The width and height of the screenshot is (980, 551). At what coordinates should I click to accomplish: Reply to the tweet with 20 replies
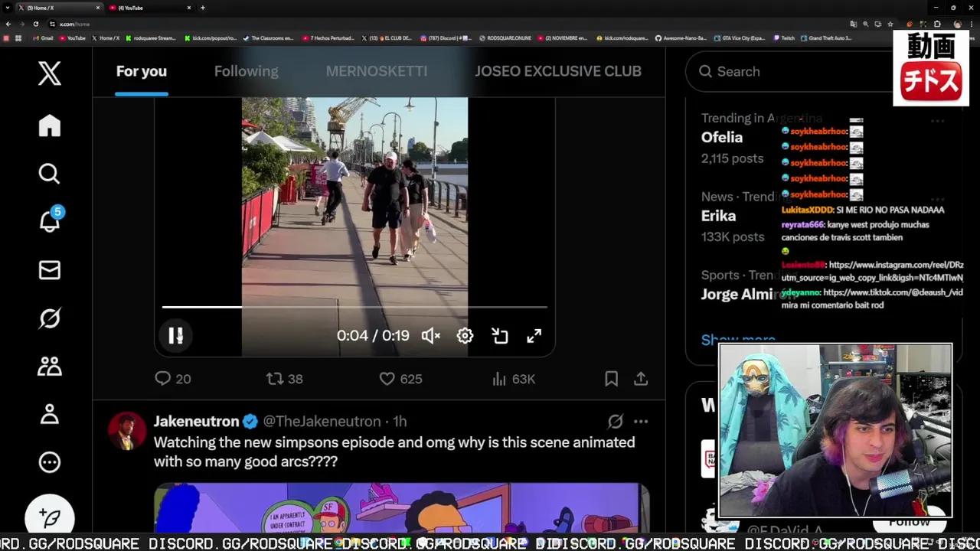(x=173, y=379)
